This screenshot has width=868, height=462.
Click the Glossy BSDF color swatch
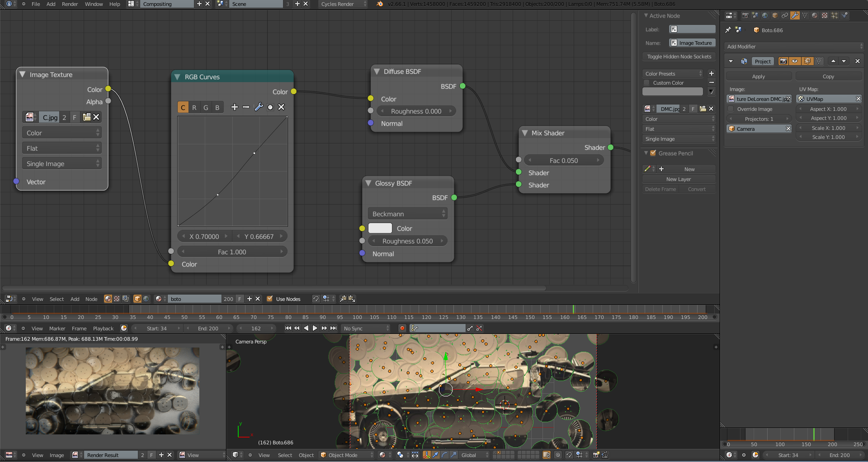[380, 229]
